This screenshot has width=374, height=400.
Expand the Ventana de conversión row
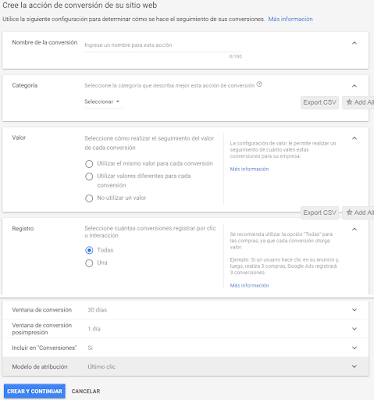tap(186, 310)
